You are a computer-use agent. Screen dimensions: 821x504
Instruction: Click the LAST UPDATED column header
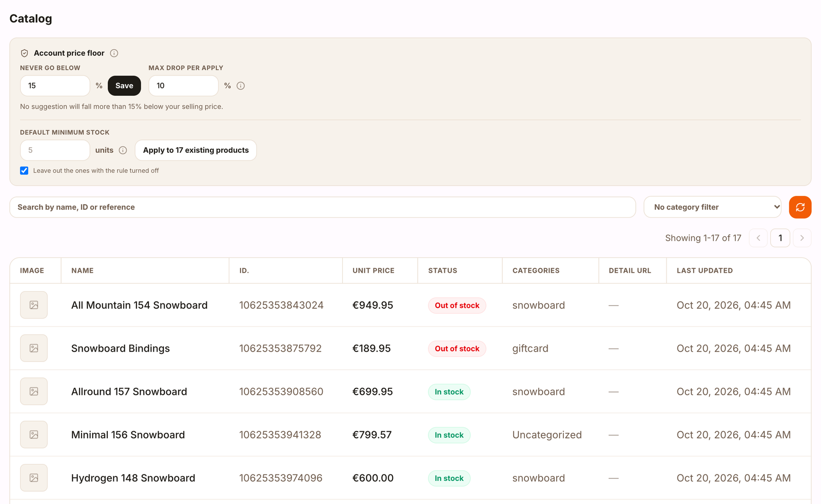coord(705,271)
